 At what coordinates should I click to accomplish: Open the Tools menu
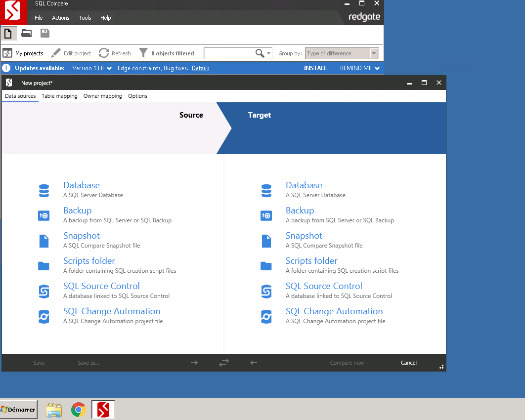pos(85,18)
